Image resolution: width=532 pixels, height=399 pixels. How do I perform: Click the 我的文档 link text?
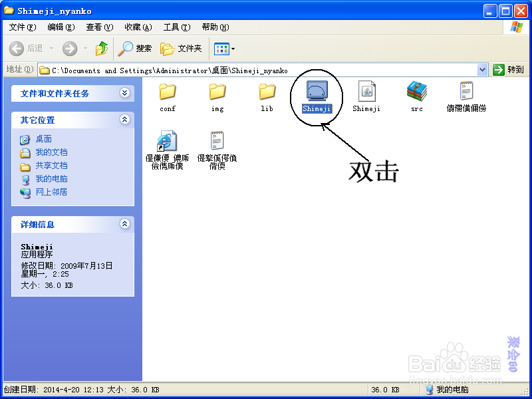pos(52,152)
